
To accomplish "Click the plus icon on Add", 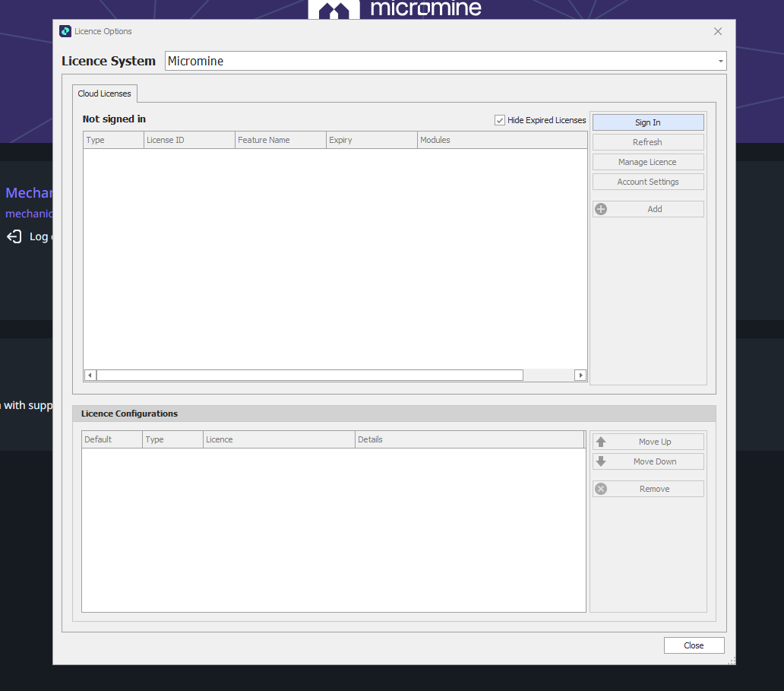I will 601,209.
